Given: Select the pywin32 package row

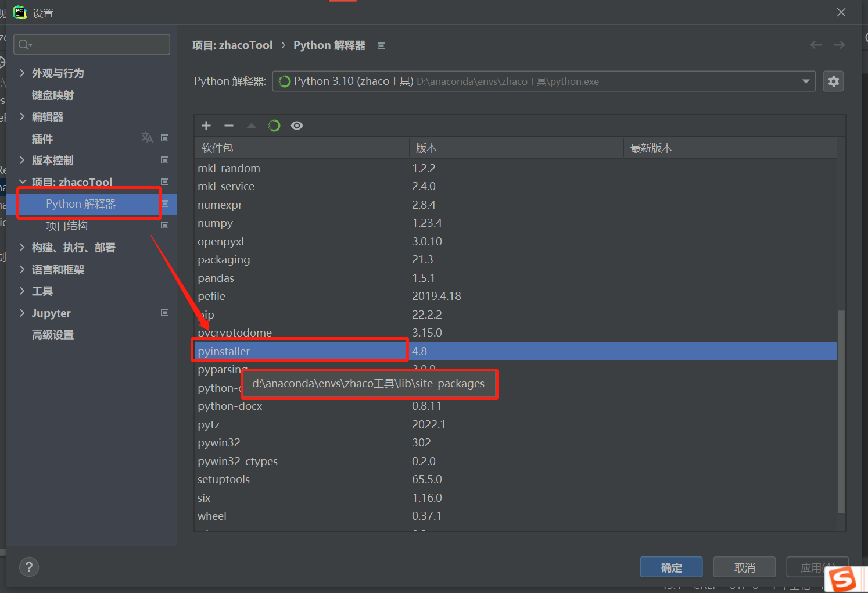Looking at the screenshot, I should click(x=516, y=442).
